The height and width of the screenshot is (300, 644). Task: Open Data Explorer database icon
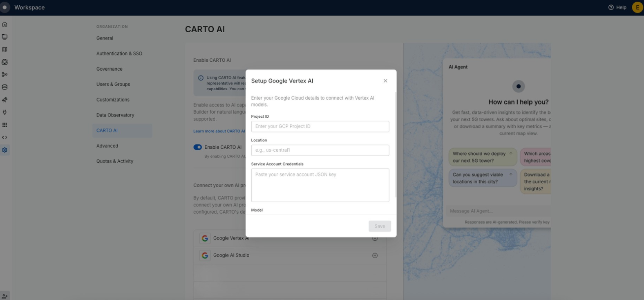(4, 87)
